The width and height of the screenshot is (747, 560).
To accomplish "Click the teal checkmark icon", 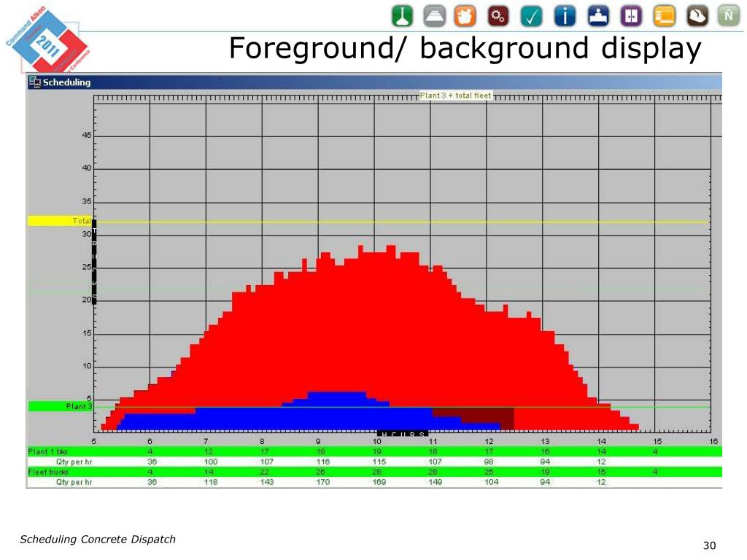I will tap(533, 15).
